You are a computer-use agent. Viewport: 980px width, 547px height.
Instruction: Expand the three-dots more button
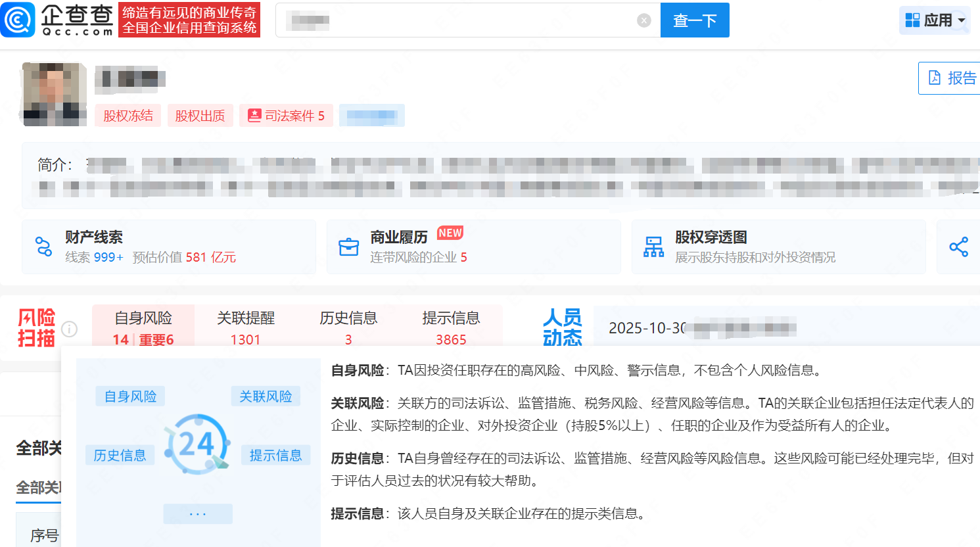198,513
